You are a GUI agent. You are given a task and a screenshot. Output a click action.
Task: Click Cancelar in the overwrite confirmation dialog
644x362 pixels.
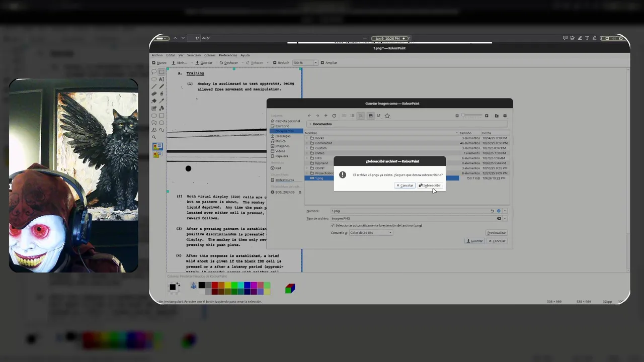pos(405,186)
